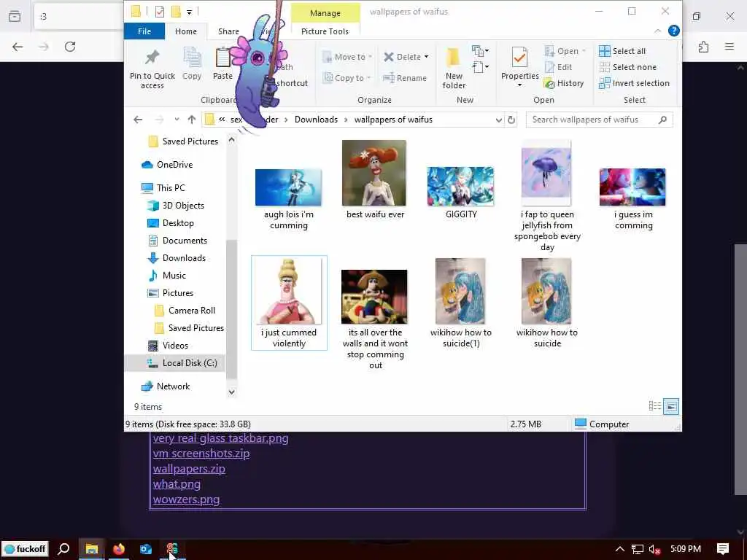
Task: Customize the Quick Access Toolbar dropdown
Action: pos(189,12)
